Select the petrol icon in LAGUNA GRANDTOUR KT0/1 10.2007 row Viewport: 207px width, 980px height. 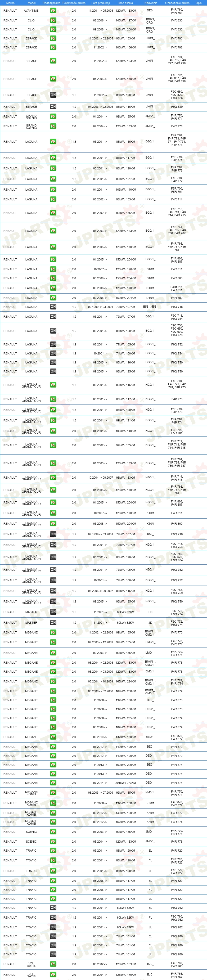pos(53,513)
